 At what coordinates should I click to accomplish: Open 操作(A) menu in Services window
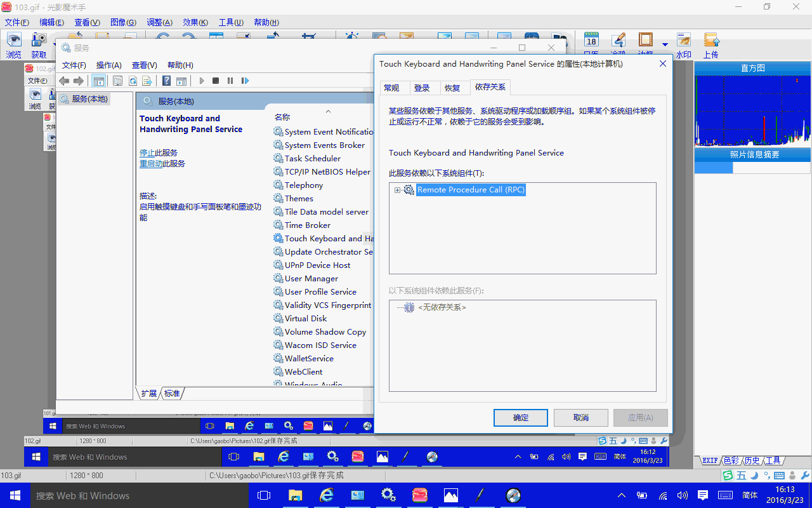[x=109, y=65]
